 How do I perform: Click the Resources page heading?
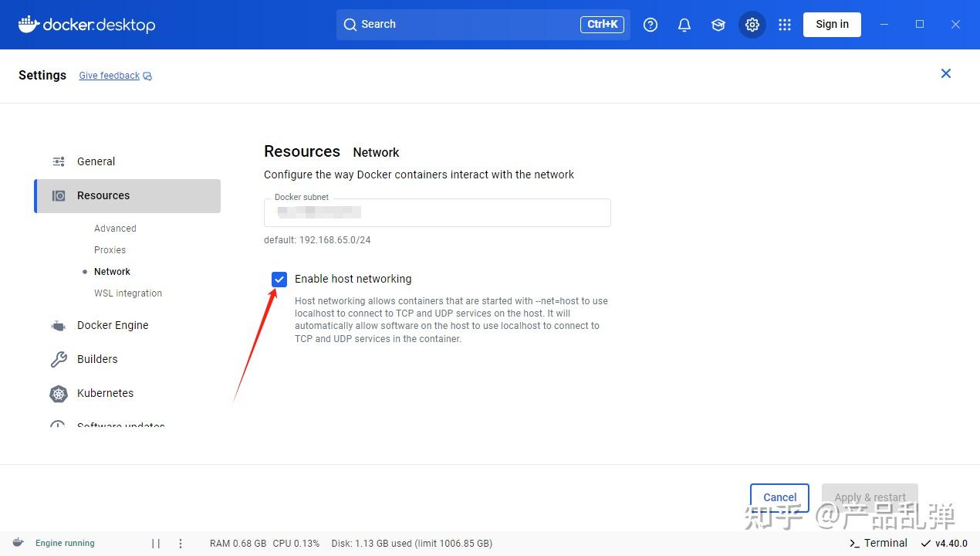point(302,151)
